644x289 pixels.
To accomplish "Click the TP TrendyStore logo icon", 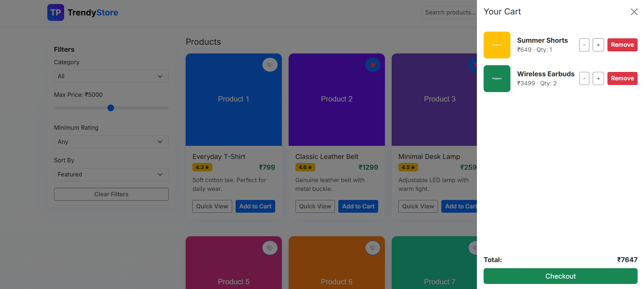I will tap(55, 12).
